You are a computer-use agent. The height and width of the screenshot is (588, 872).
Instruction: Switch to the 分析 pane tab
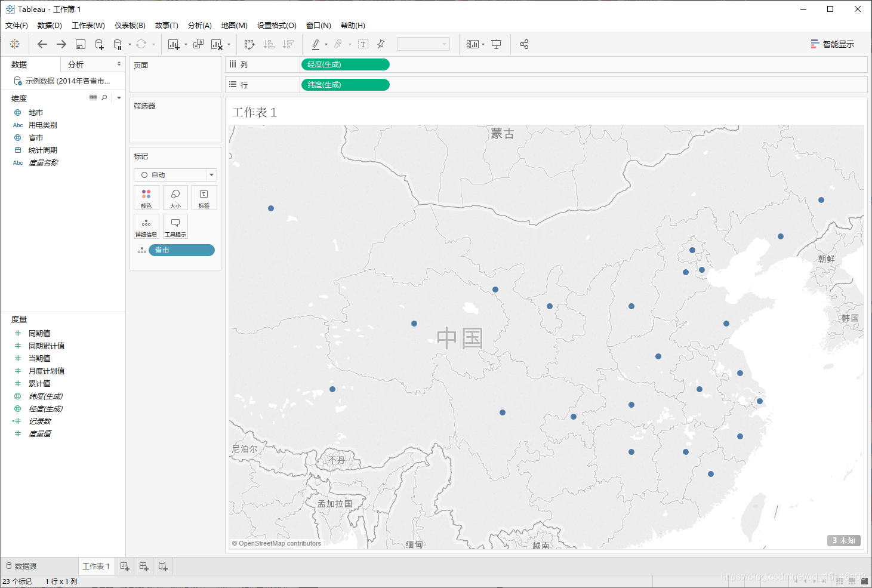pos(76,64)
